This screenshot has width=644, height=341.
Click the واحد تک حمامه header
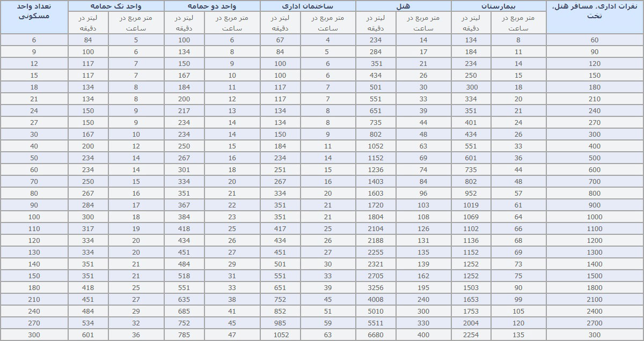click(116, 6)
